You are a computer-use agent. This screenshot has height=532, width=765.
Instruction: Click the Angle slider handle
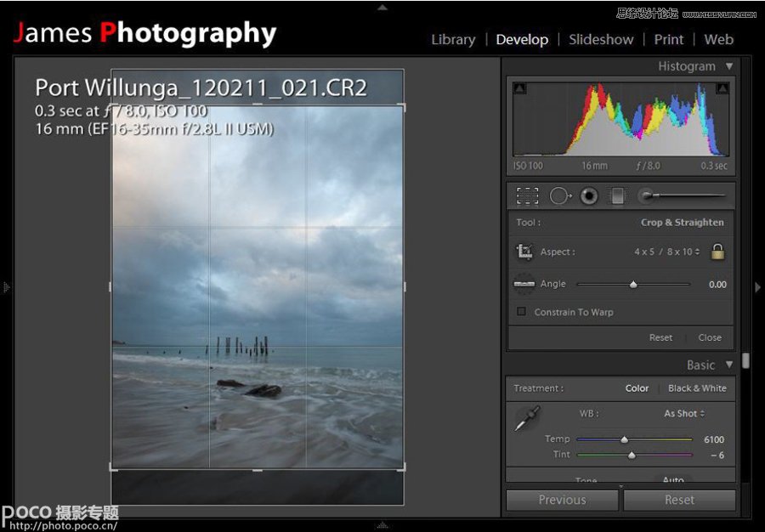[x=633, y=285]
